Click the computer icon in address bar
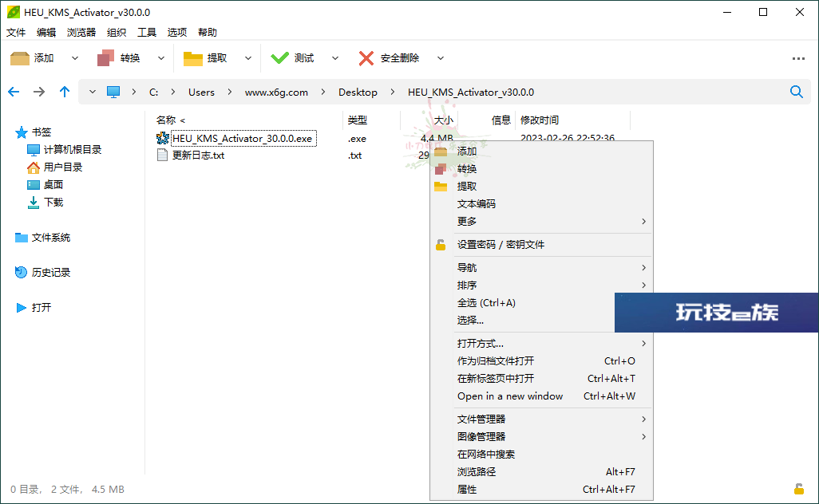The height and width of the screenshot is (504, 819). tap(113, 93)
